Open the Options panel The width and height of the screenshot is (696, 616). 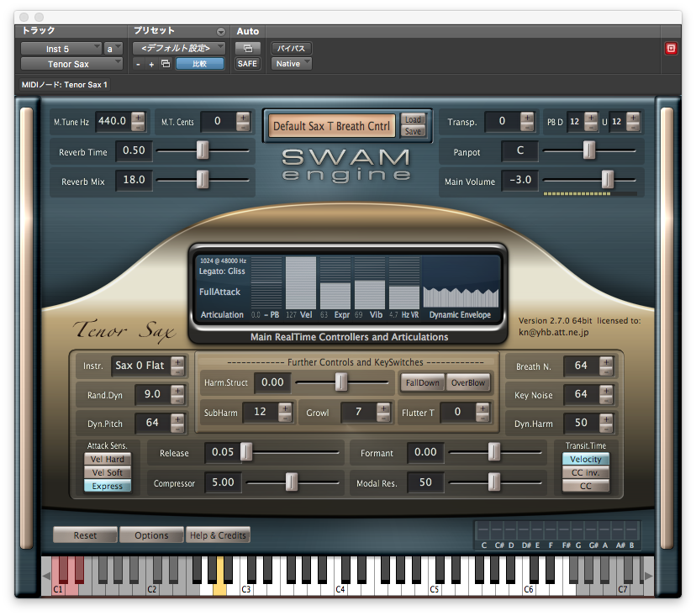(x=151, y=535)
